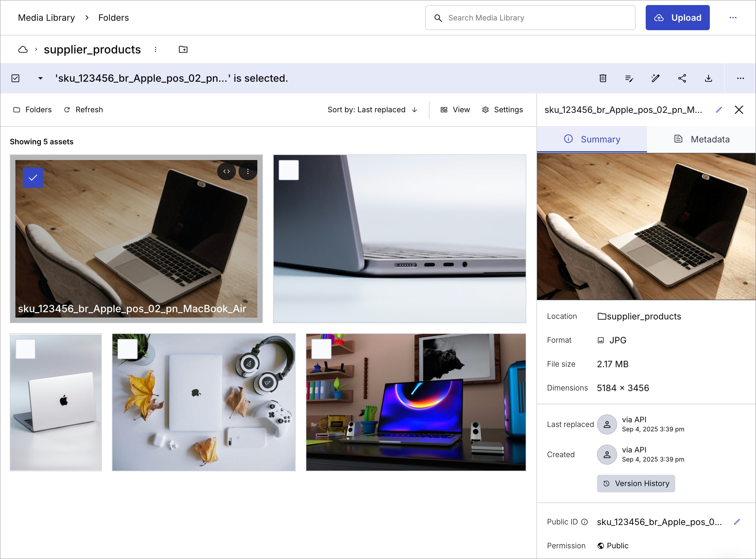
Task: Select the checkbox on the silver MacBook rear image
Action: 25,349
